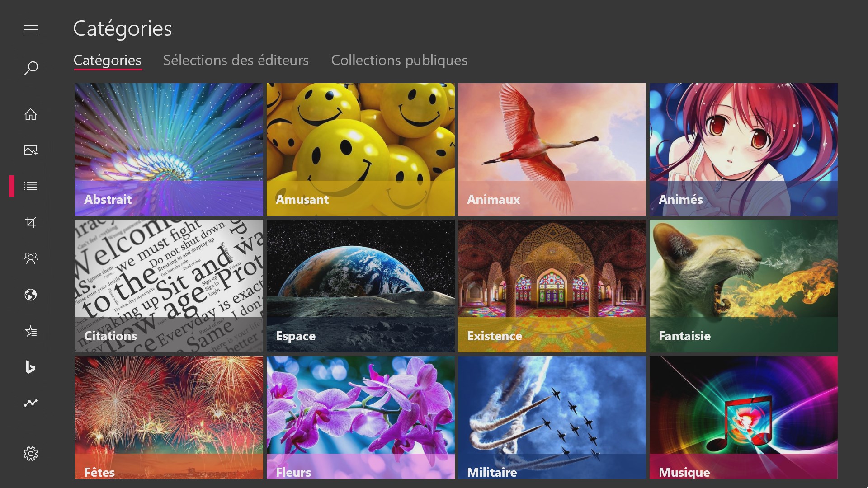Open the Abstrait category tile
Screen dimensions: 868x488
tap(169, 149)
